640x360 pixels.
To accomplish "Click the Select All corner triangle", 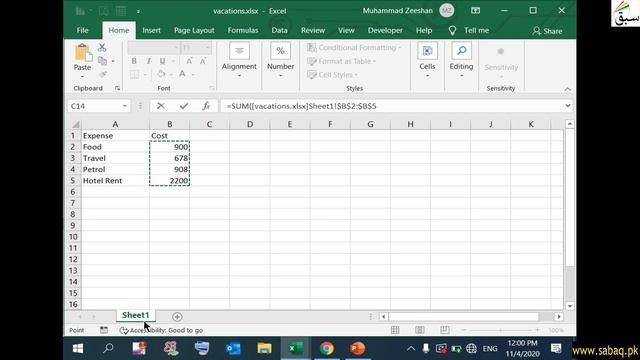I will [75, 124].
